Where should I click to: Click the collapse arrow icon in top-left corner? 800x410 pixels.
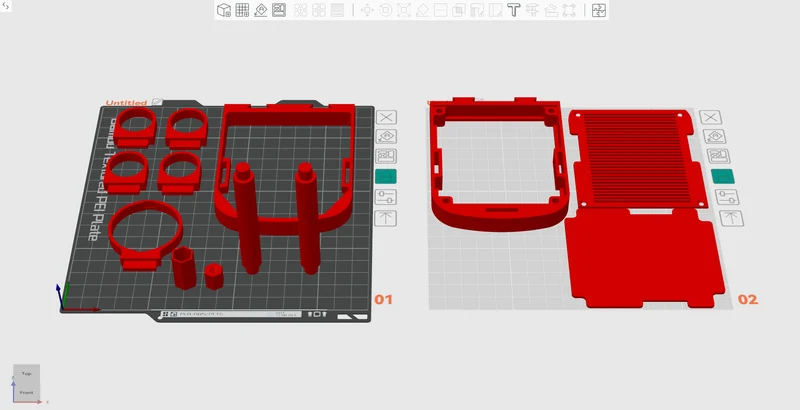tap(6, 6)
